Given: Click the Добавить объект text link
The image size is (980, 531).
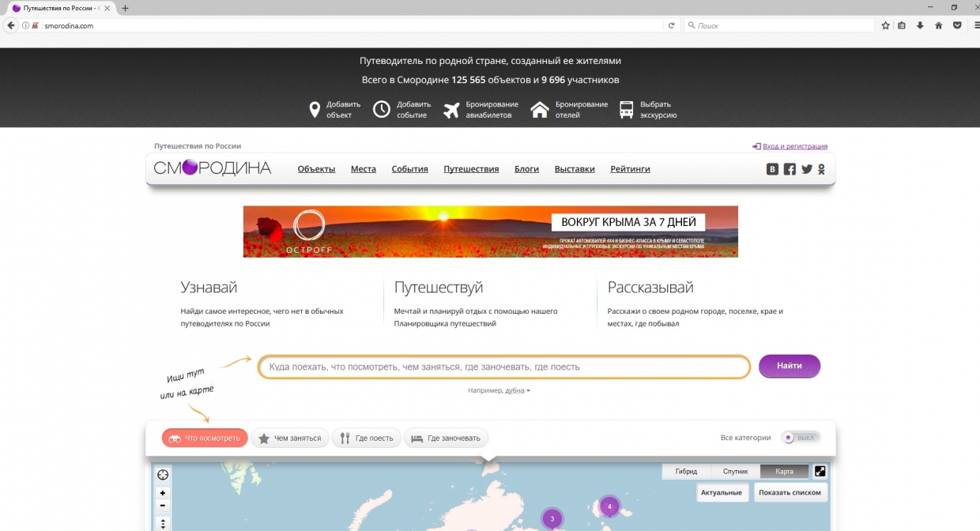Looking at the screenshot, I should [x=343, y=110].
